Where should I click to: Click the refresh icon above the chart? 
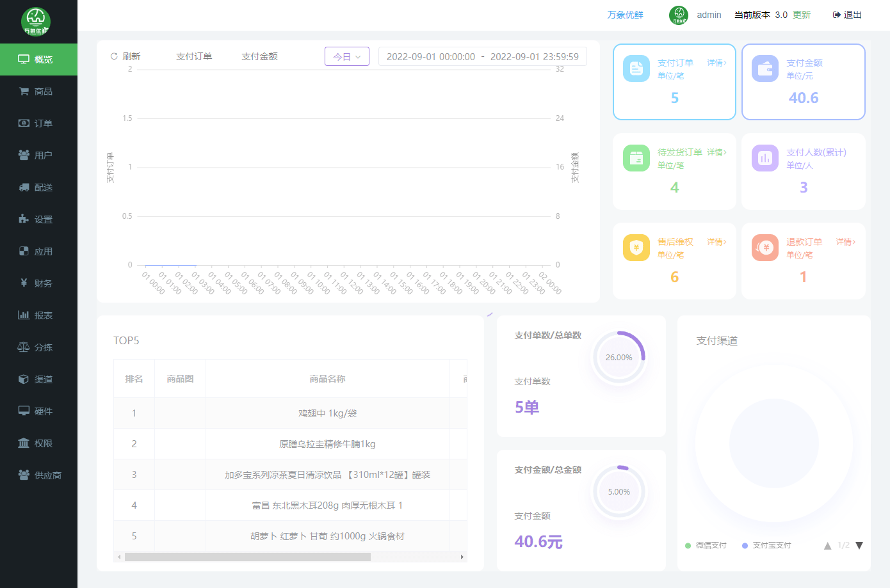pos(114,56)
